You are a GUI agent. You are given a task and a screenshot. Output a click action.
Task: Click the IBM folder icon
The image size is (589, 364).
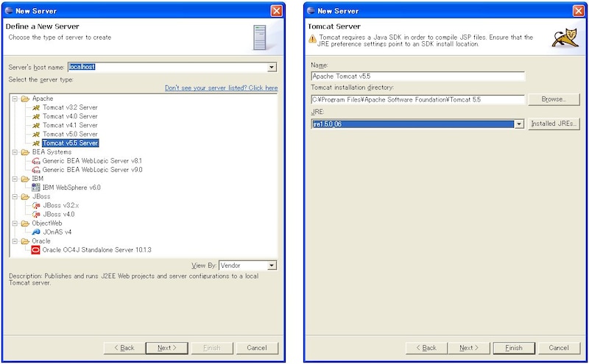[25, 179]
